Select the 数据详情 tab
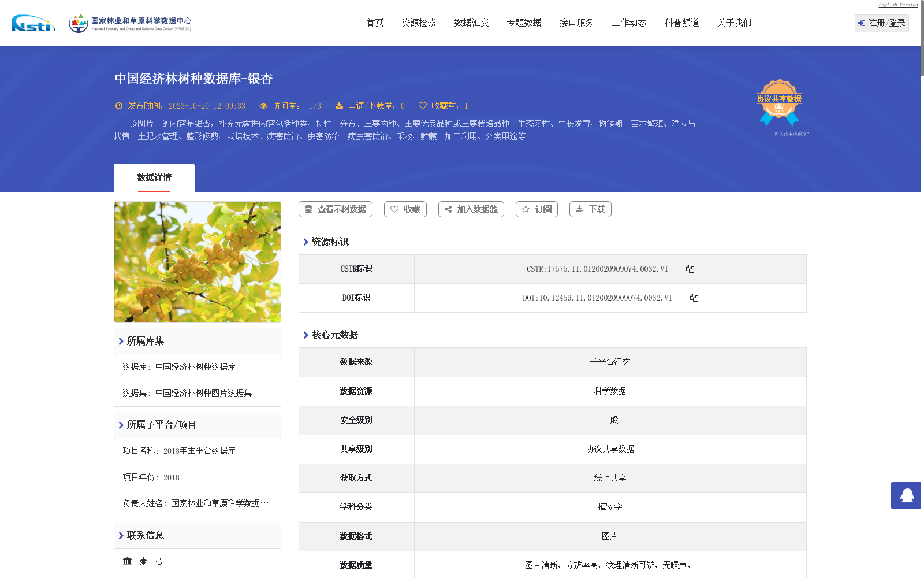The width and height of the screenshot is (924, 578). (x=154, y=178)
